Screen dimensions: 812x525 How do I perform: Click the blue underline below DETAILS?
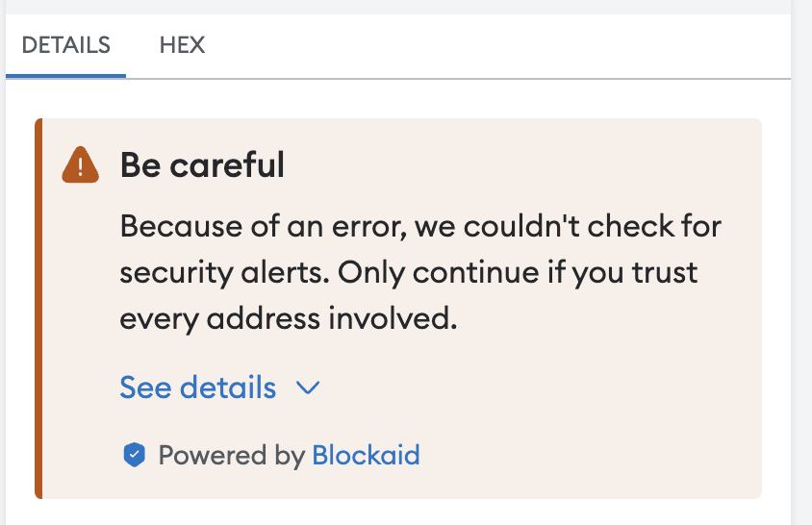tap(65, 76)
